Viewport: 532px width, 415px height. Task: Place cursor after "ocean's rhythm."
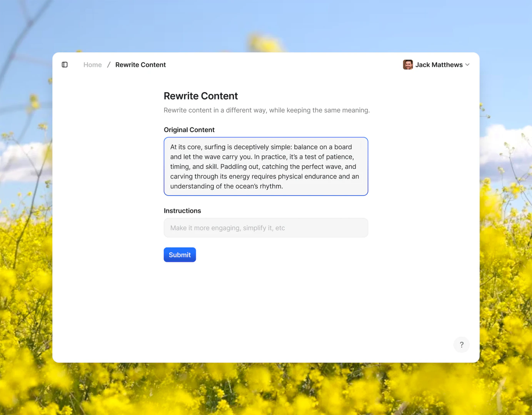pyautogui.click(x=284, y=186)
